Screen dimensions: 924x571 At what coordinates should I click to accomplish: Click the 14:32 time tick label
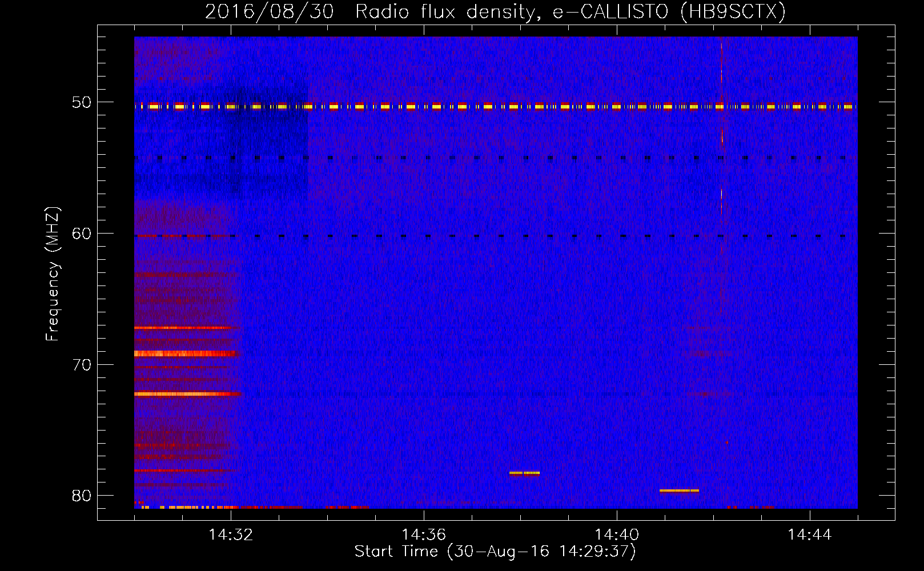coord(231,535)
